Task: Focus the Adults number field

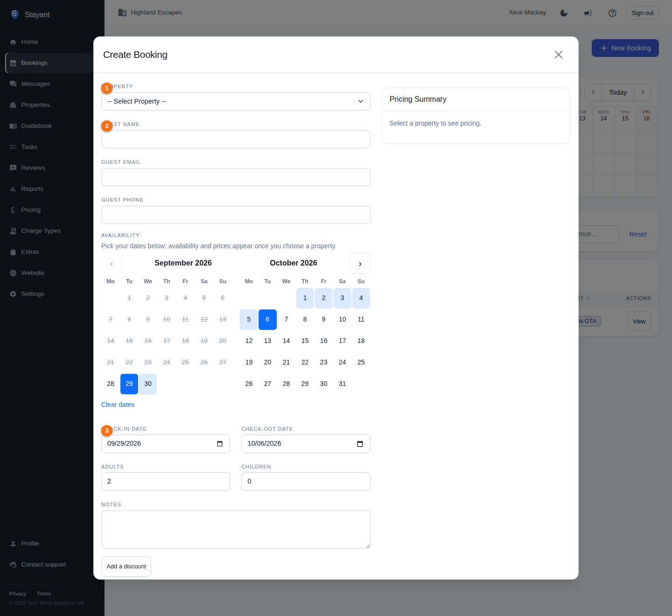Action: (166, 482)
